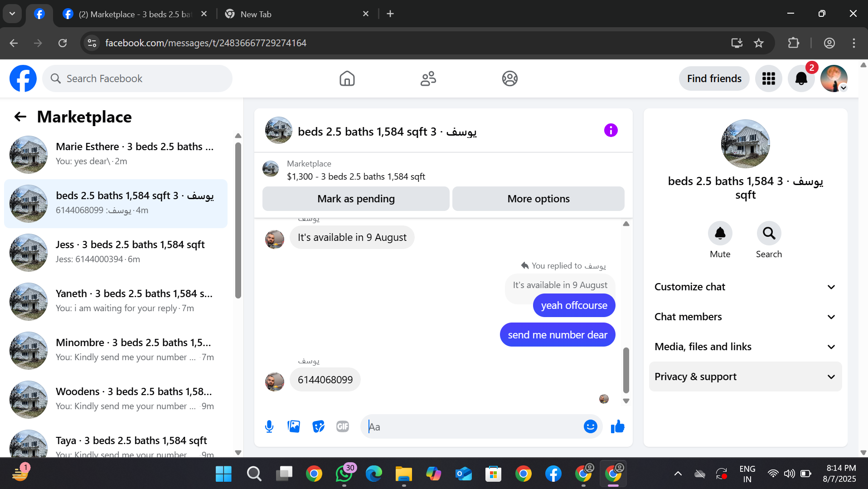The height and width of the screenshot is (489, 868).
Task: Open the notifications bell
Action: point(801,78)
